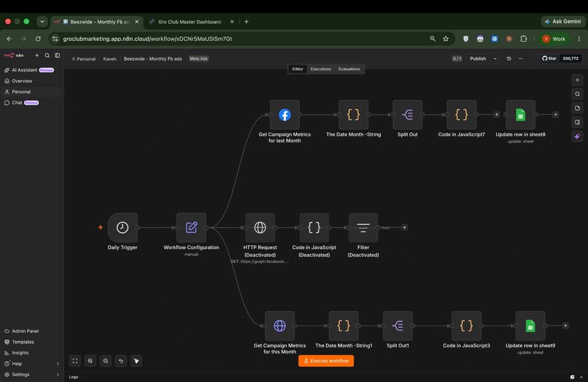Open the Split Out node
This screenshot has height=382, width=588.
[x=407, y=115]
